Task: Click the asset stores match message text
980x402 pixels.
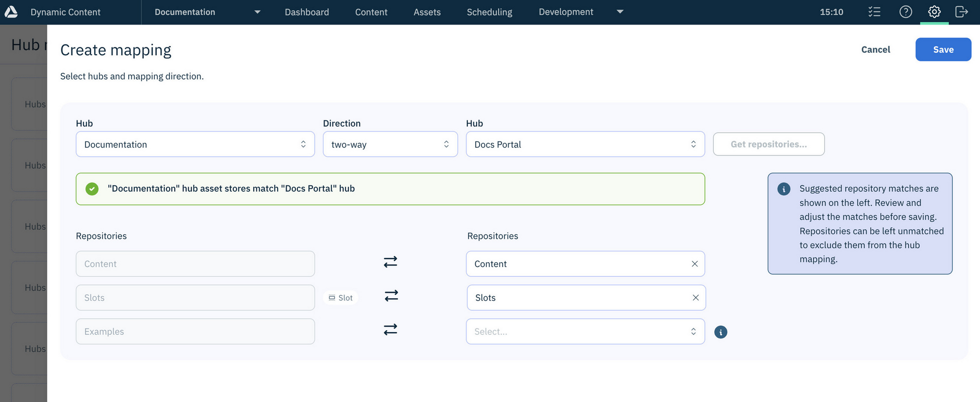Action: [x=231, y=189]
